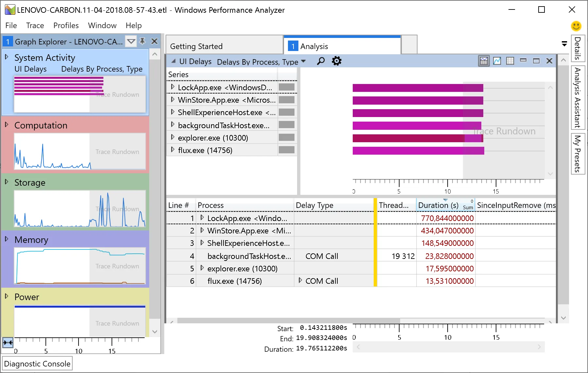Expand WinStore.App.exe row in the table
The width and height of the screenshot is (588, 373).
point(202,230)
